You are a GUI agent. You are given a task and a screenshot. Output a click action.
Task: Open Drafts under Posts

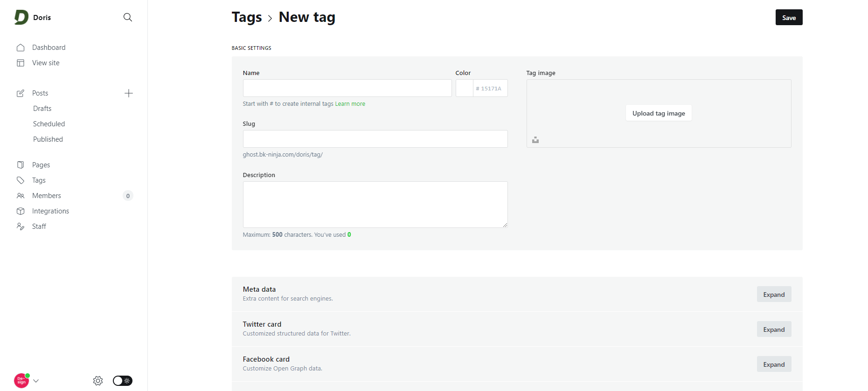point(42,109)
